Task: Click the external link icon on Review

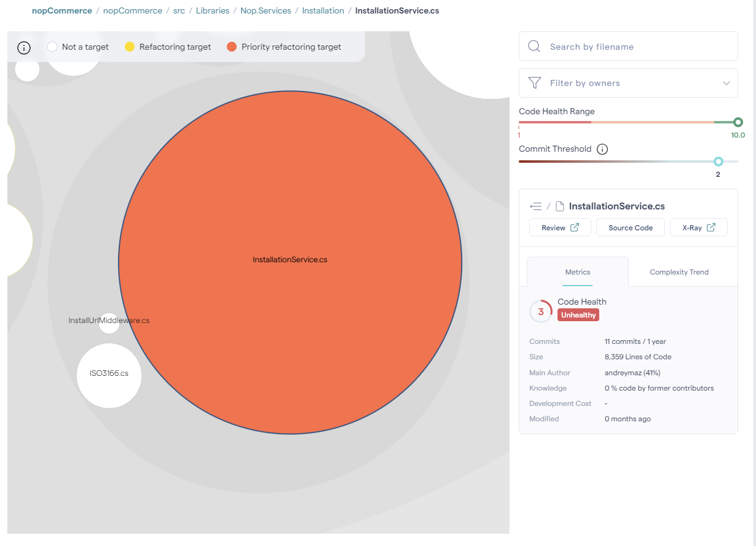Action: point(575,227)
